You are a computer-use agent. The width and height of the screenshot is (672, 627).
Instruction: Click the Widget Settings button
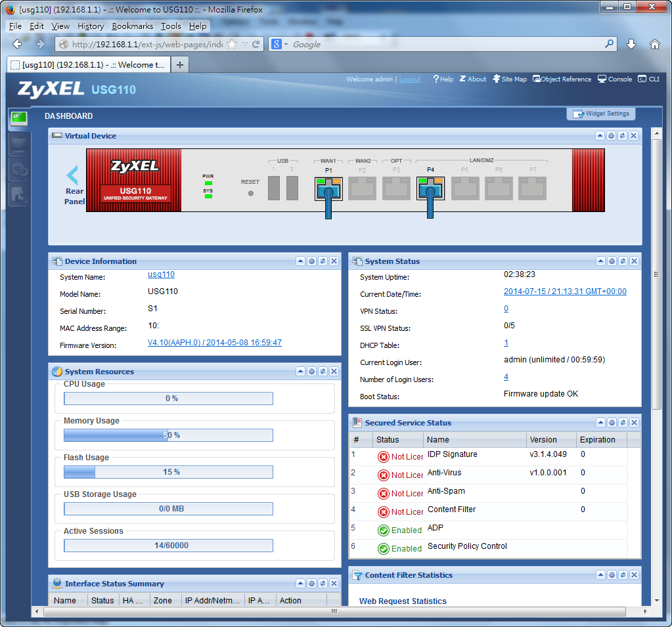(601, 114)
